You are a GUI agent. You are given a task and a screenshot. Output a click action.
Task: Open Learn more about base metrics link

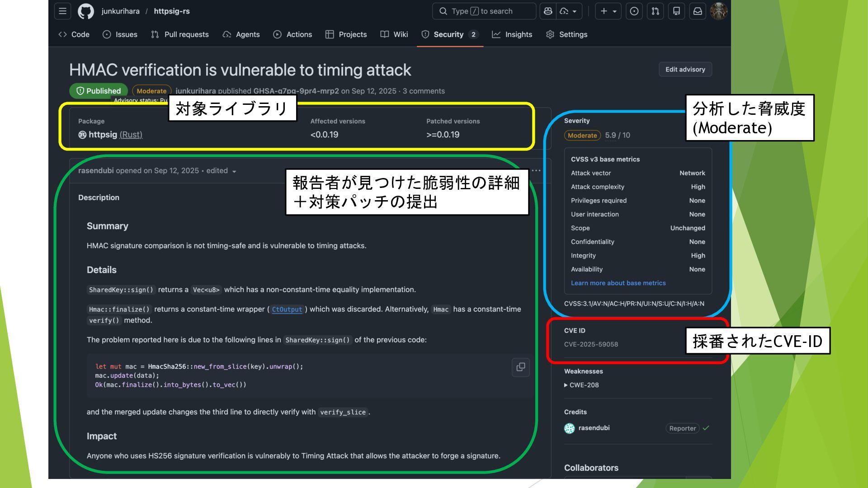(618, 283)
